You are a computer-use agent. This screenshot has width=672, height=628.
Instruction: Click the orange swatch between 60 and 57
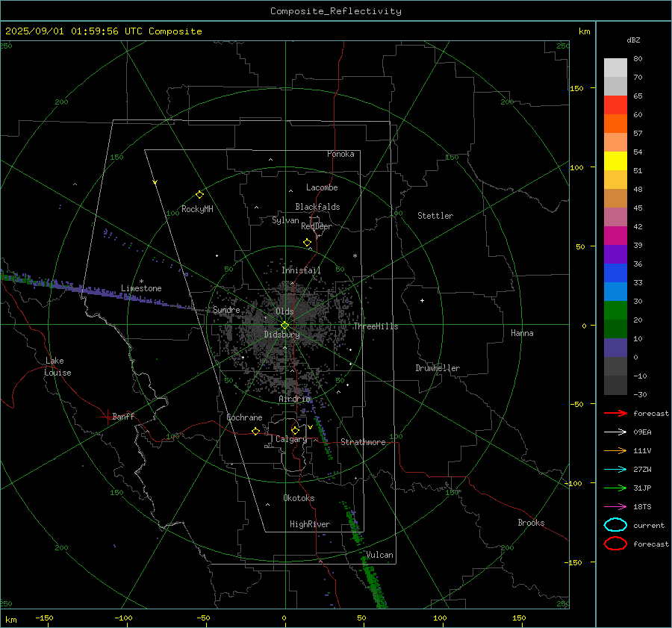pos(615,124)
